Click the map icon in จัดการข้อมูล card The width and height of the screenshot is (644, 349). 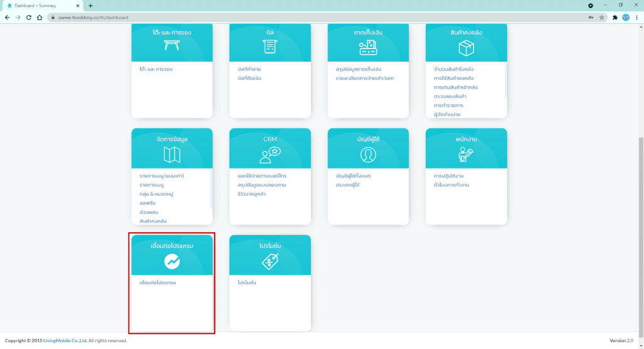point(172,155)
